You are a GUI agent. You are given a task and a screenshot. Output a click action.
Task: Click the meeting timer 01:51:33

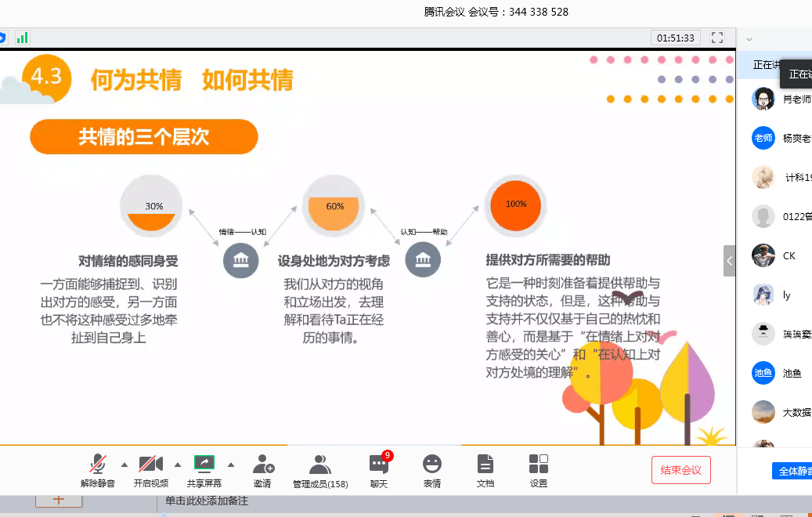click(676, 38)
